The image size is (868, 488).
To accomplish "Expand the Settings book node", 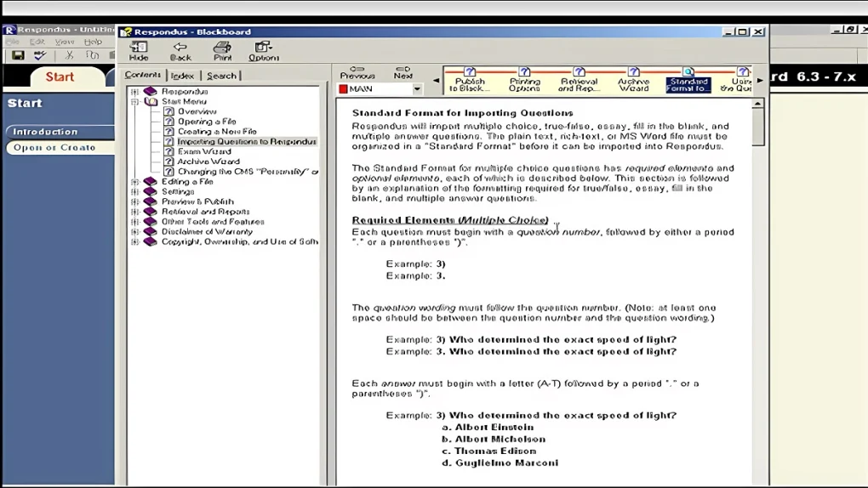I will pyautogui.click(x=134, y=192).
